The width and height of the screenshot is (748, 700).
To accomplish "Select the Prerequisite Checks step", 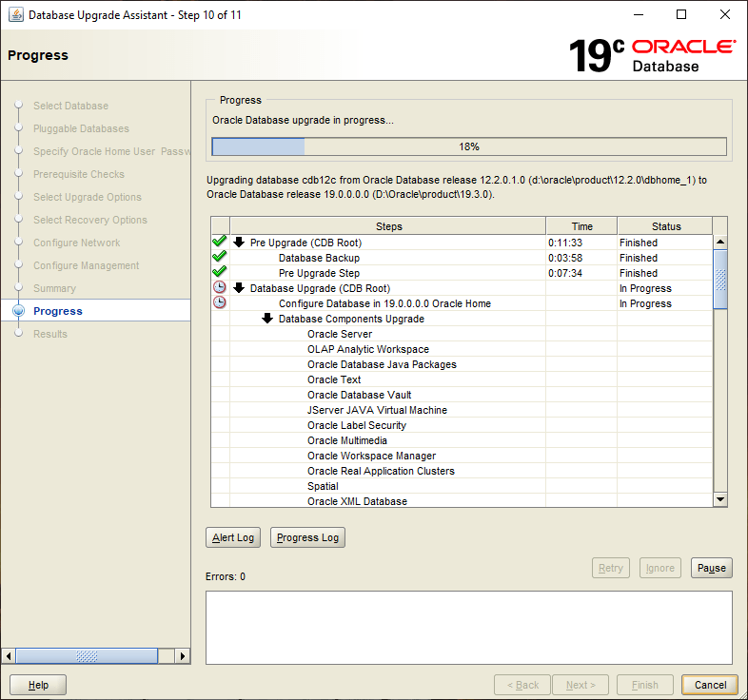I will pyautogui.click(x=79, y=174).
